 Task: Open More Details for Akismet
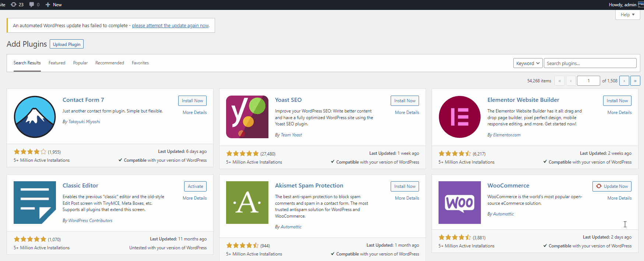pos(407,198)
